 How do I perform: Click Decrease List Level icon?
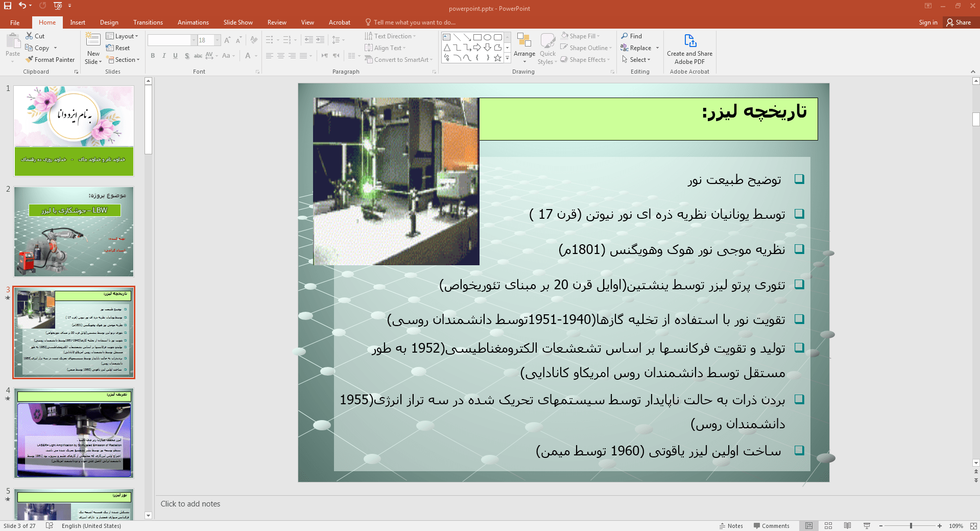click(309, 40)
